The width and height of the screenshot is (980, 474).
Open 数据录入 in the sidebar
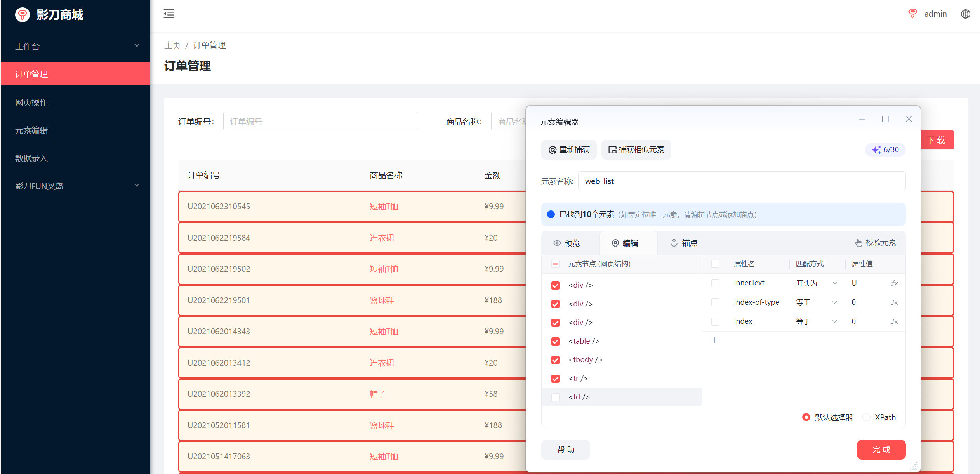tap(76, 158)
